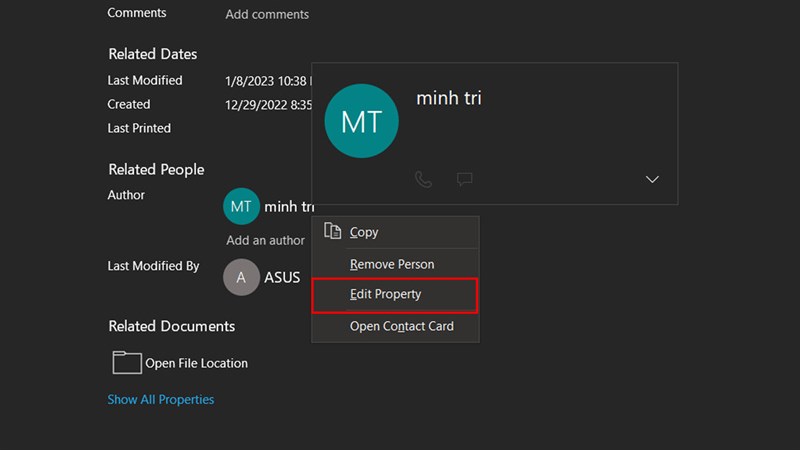Click the phone call icon in contact card
Screen dimensions: 800x450
click(423, 179)
